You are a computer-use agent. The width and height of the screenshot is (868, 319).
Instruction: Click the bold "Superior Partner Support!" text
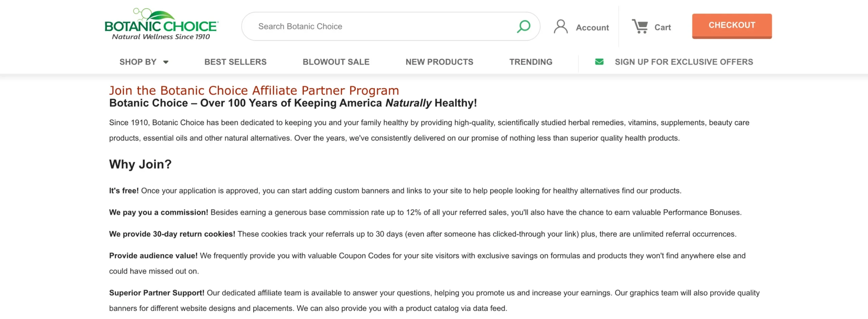156,293
